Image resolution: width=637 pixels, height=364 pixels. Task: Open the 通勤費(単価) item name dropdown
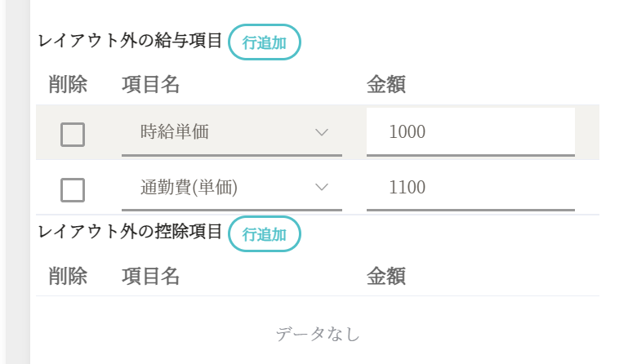pos(220,188)
